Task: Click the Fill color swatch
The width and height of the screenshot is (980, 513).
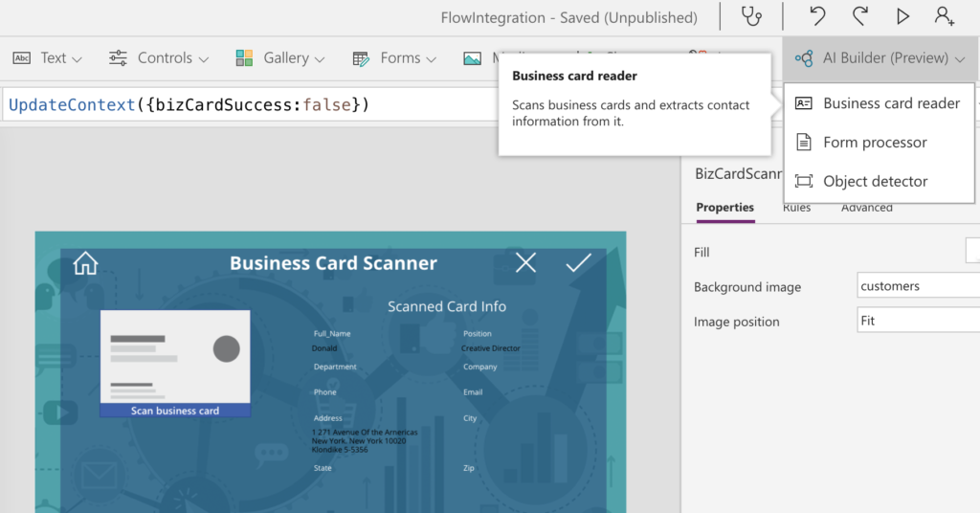Action: [x=972, y=251]
